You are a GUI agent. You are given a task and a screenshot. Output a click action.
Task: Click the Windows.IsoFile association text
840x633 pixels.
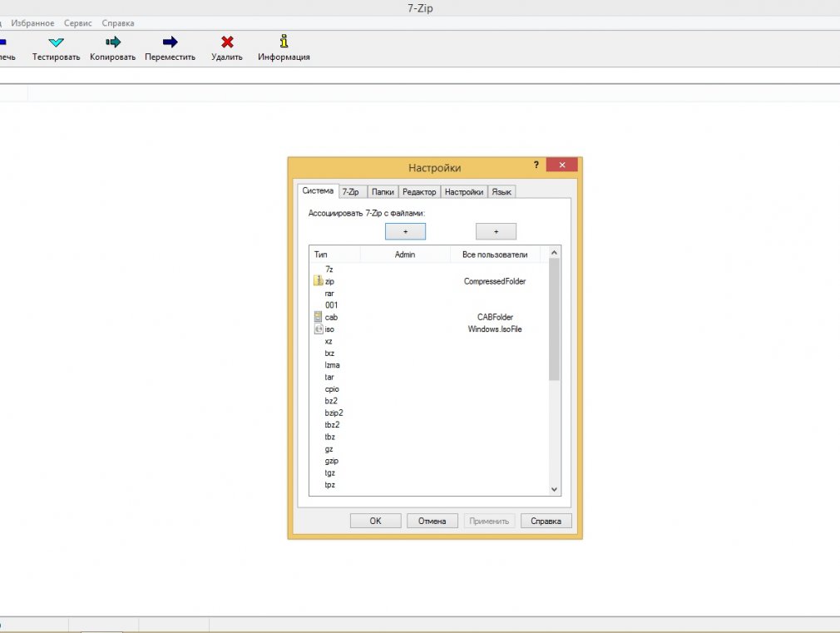point(495,329)
